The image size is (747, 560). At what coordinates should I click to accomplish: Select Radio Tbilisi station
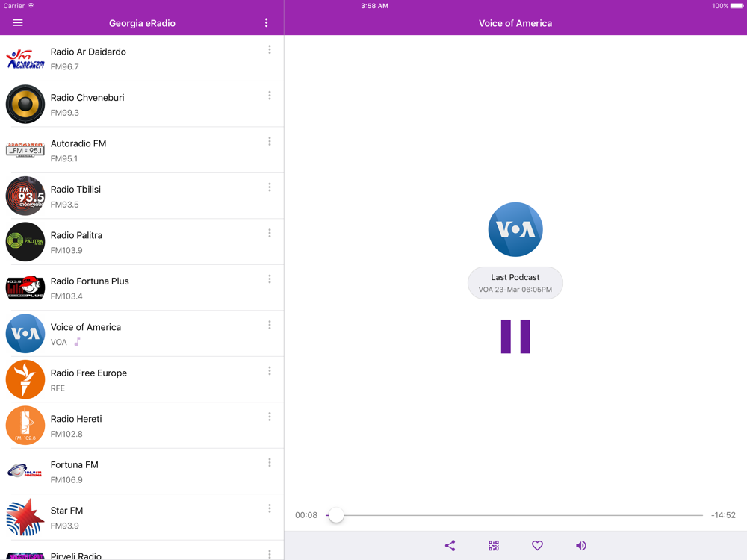[142, 196]
